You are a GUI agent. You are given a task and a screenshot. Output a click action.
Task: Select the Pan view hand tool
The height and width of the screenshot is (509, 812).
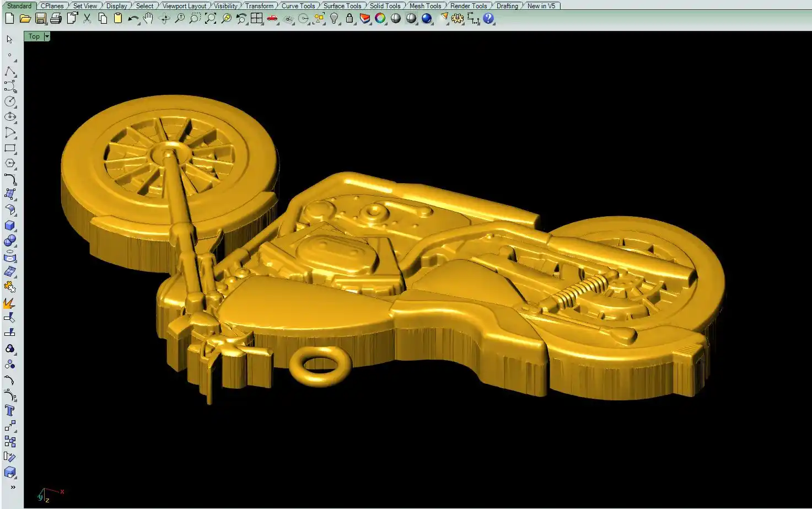point(148,18)
